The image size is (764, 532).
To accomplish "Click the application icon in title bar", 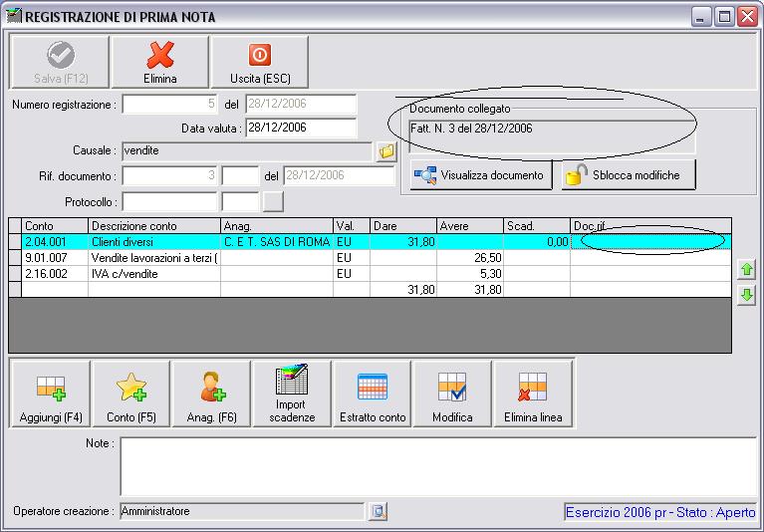I will point(14,16).
